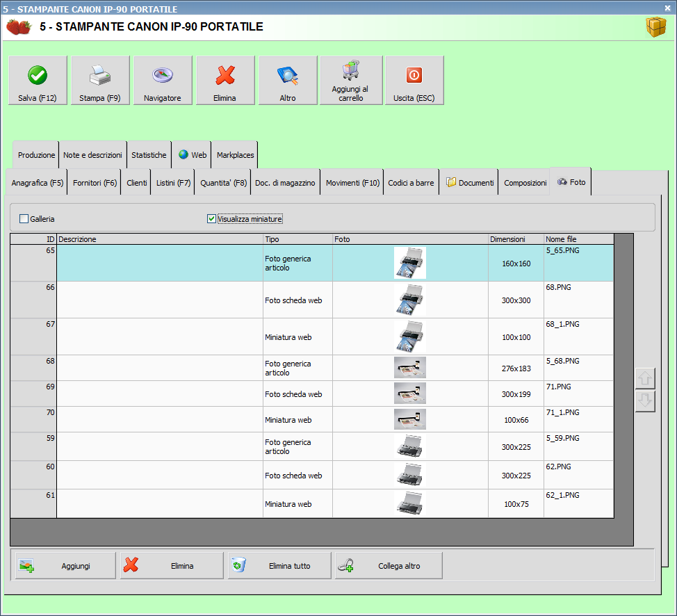Click Elimina tutto recycle bin button
The width and height of the screenshot is (677, 616).
click(279, 565)
